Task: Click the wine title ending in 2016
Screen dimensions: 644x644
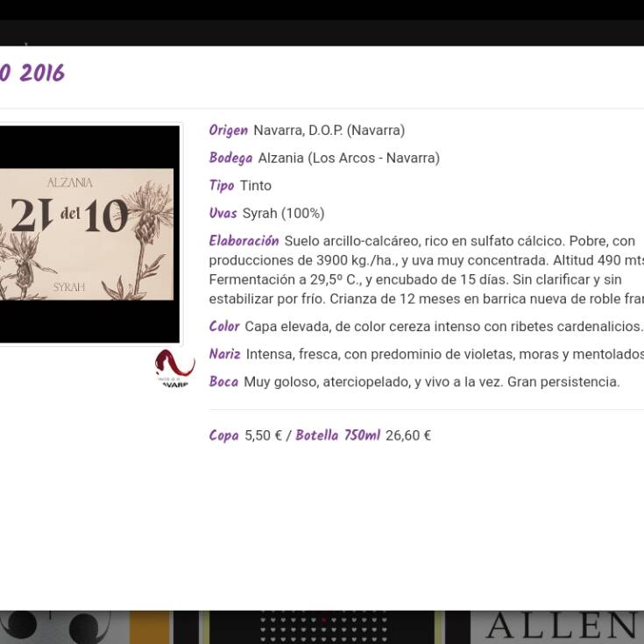Action: pos(32,74)
